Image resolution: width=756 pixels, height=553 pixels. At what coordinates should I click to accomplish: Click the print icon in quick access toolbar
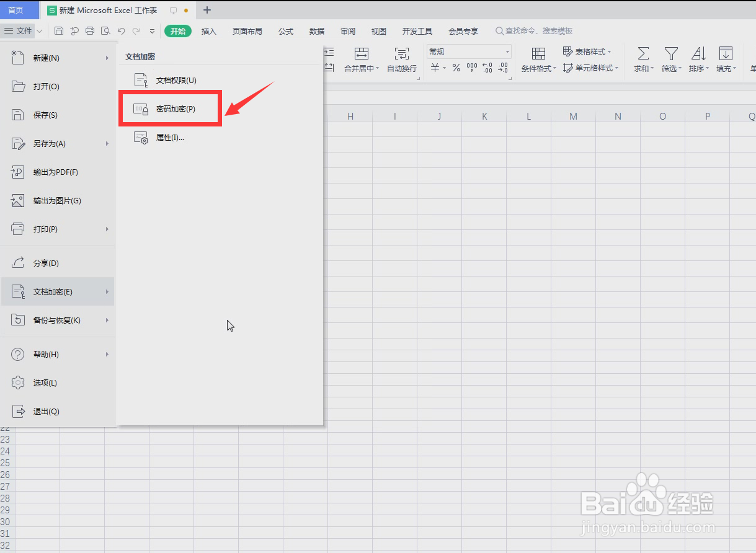(90, 31)
